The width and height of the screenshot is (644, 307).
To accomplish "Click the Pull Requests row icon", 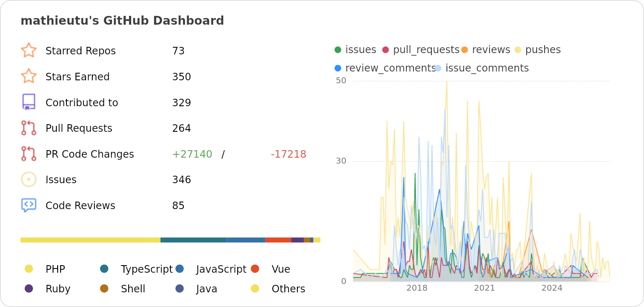I will click(x=28, y=128).
